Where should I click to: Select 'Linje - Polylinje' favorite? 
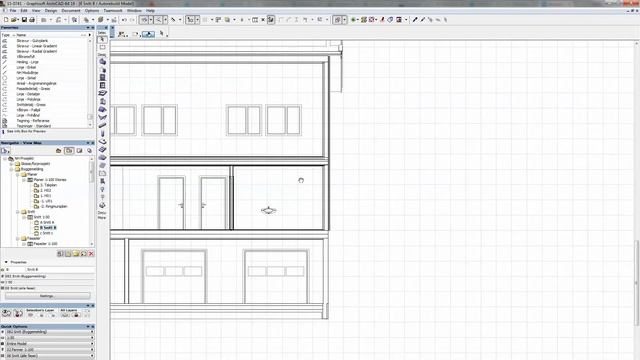pos(28,99)
